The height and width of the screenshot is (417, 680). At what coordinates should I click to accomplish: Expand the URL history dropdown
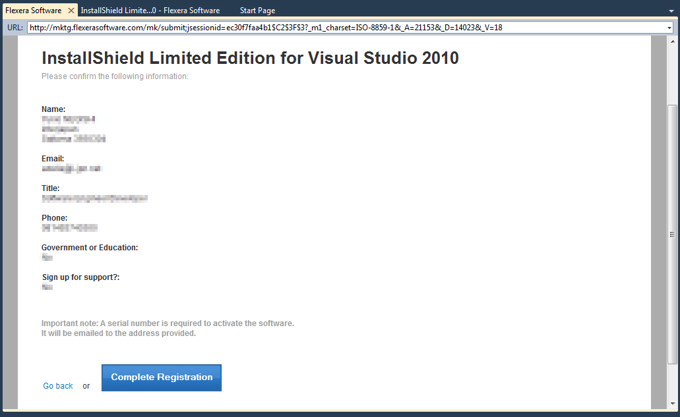tap(669, 28)
